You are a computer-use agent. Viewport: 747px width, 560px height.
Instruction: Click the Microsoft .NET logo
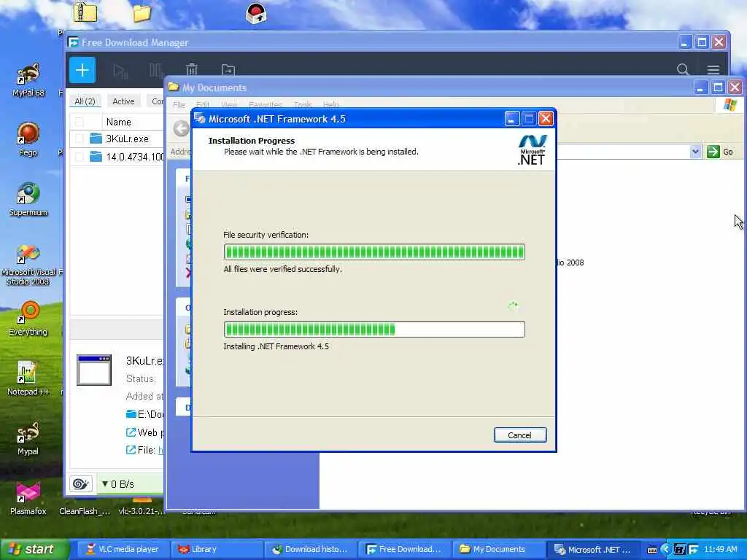532,150
